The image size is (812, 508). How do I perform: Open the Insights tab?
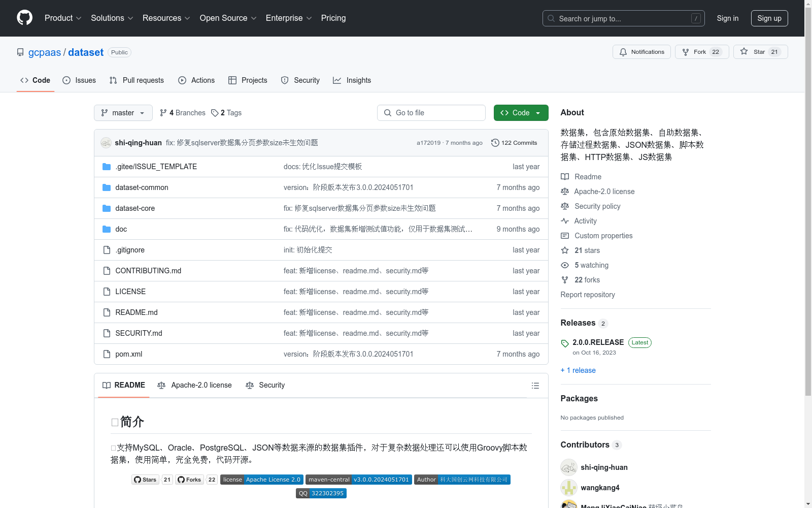[352, 80]
